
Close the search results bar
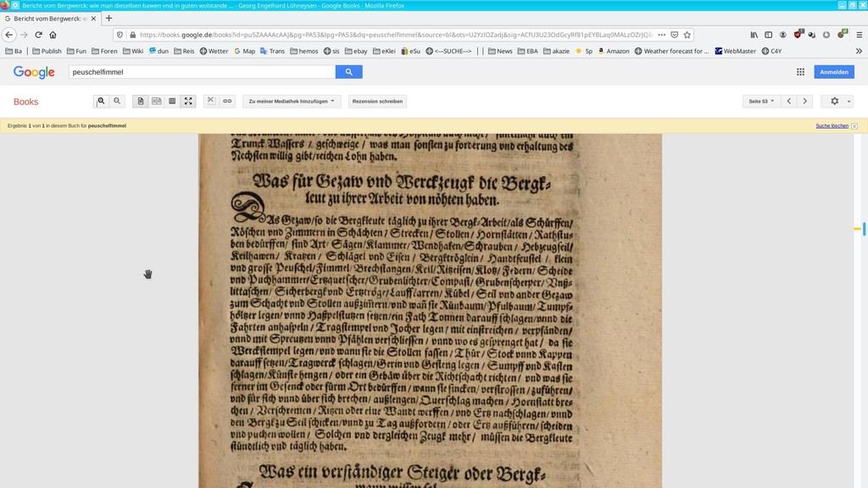(x=854, y=126)
